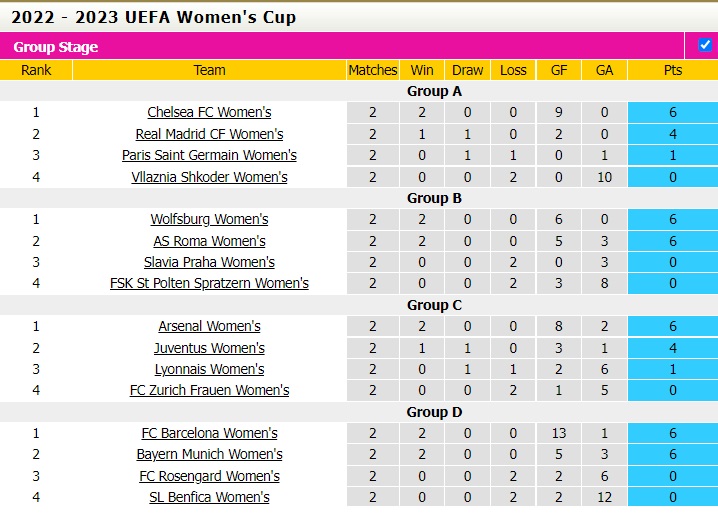Select Wolfsburg Women's team link
Viewport: 718px width, 531px height.
point(209,219)
